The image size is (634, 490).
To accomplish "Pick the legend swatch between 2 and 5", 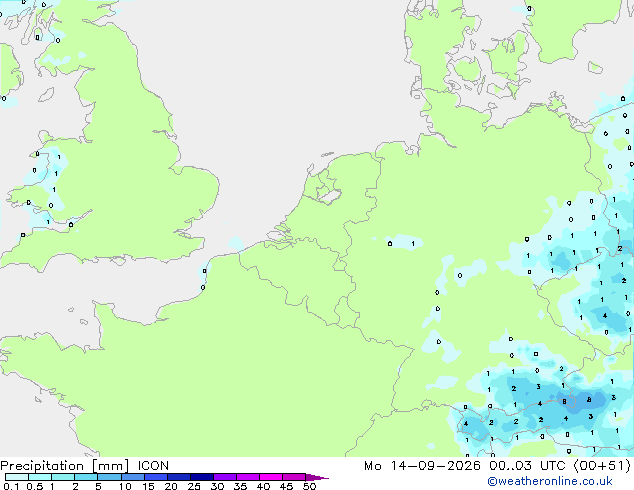I will 86,477.
